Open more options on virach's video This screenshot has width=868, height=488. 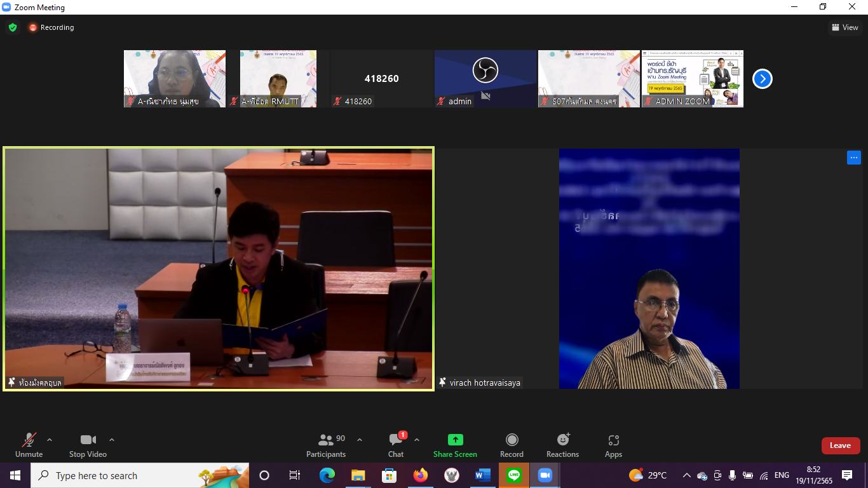tap(853, 158)
